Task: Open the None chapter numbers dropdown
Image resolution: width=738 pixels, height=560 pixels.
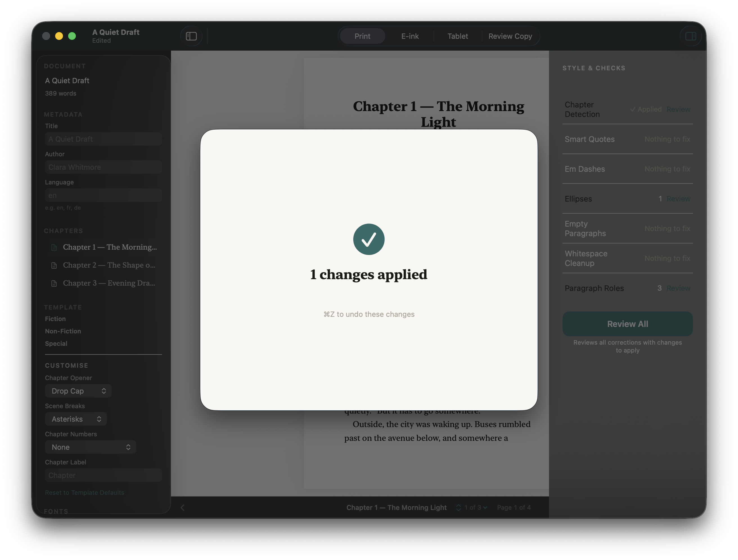Action: click(x=90, y=447)
